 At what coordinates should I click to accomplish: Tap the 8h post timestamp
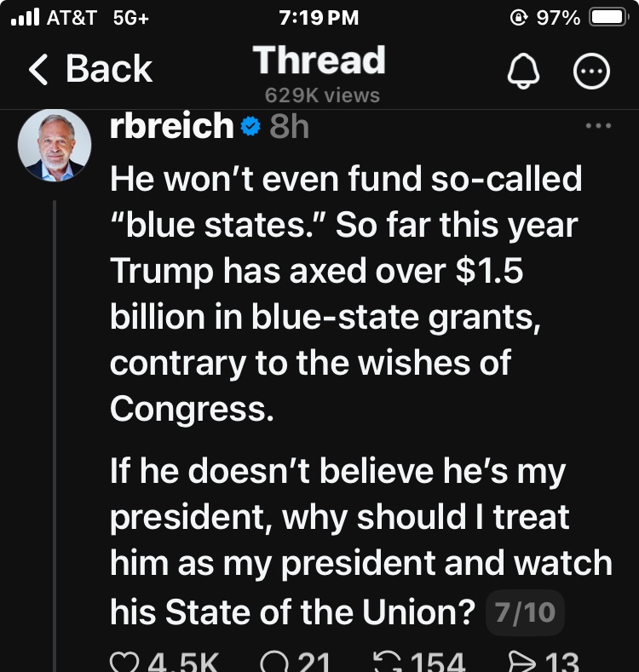click(x=289, y=128)
